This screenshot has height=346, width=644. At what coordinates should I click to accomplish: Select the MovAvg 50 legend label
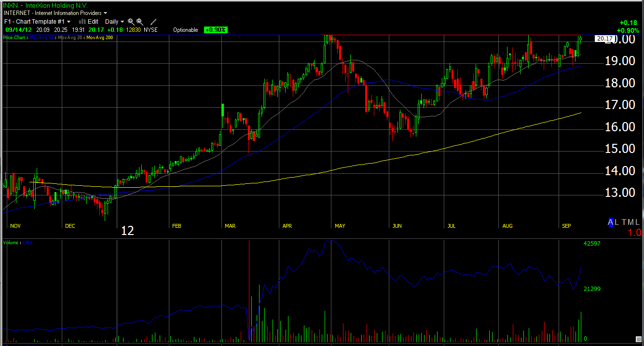tap(42, 38)
